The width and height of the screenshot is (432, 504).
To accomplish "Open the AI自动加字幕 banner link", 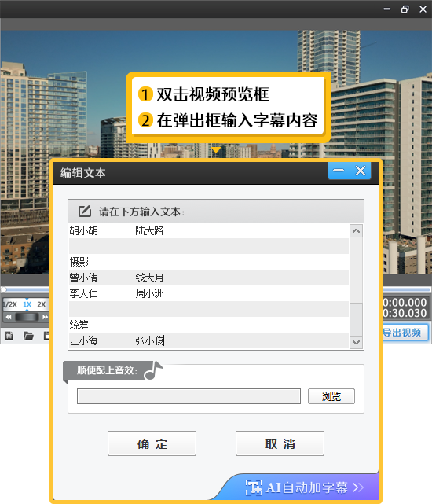I will pyautogui.click(x=304, y=487).
